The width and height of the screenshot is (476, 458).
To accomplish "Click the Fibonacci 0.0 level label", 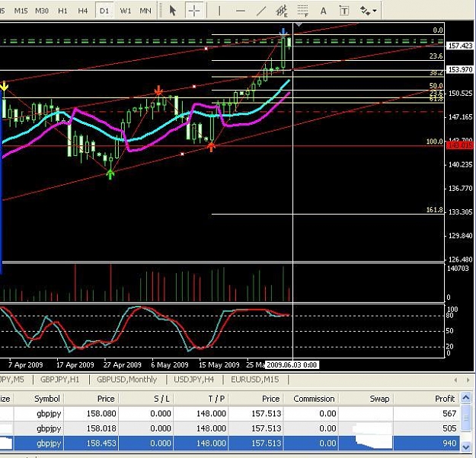I will click(438, 30).
